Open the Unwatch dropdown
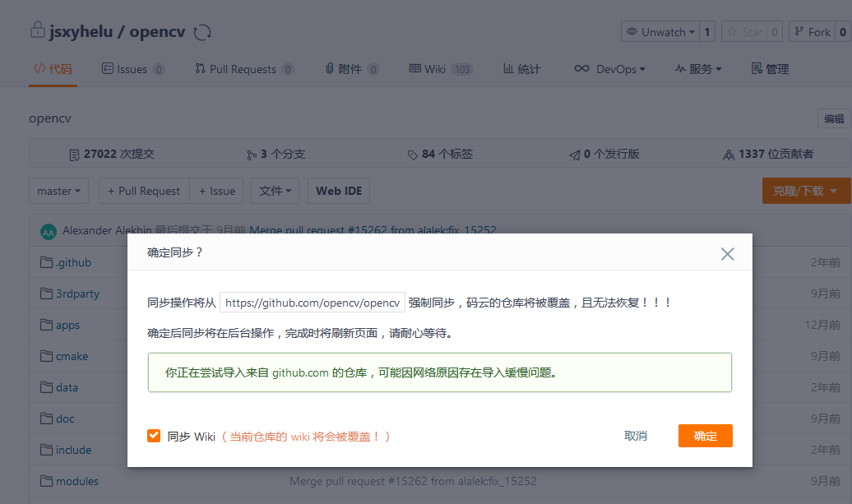Screen dimensions: 852x504 (660, 32)
